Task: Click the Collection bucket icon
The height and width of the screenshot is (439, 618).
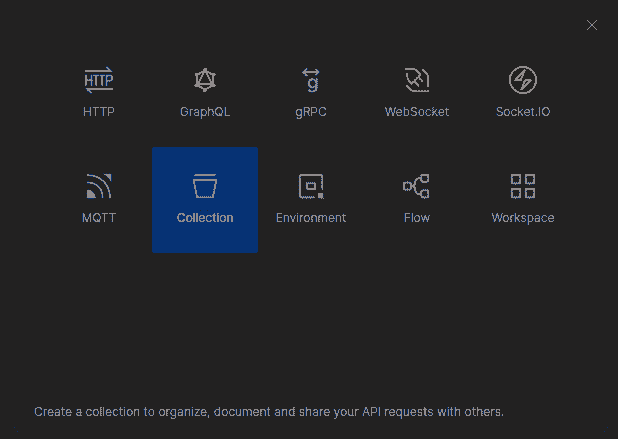Action: pos(205,186)
